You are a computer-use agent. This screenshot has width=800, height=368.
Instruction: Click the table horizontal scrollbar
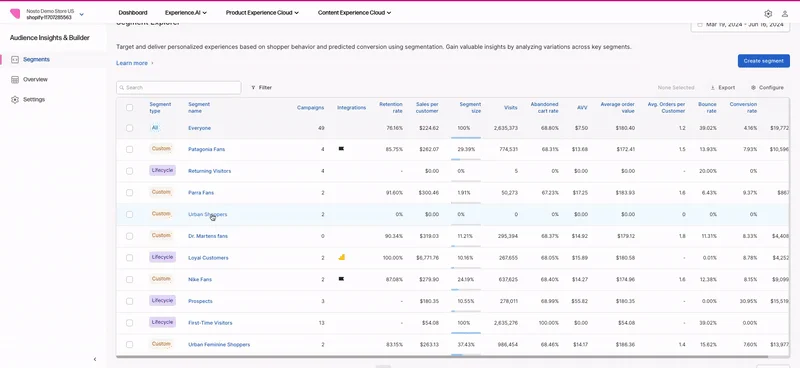(x=442, y=356)
